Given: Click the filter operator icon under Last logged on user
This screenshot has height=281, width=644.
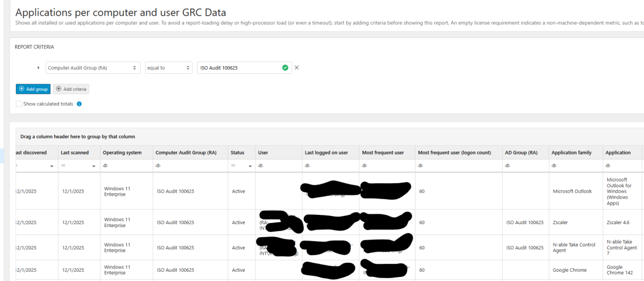Looking at the screenshot, I should tap(307, 166).
